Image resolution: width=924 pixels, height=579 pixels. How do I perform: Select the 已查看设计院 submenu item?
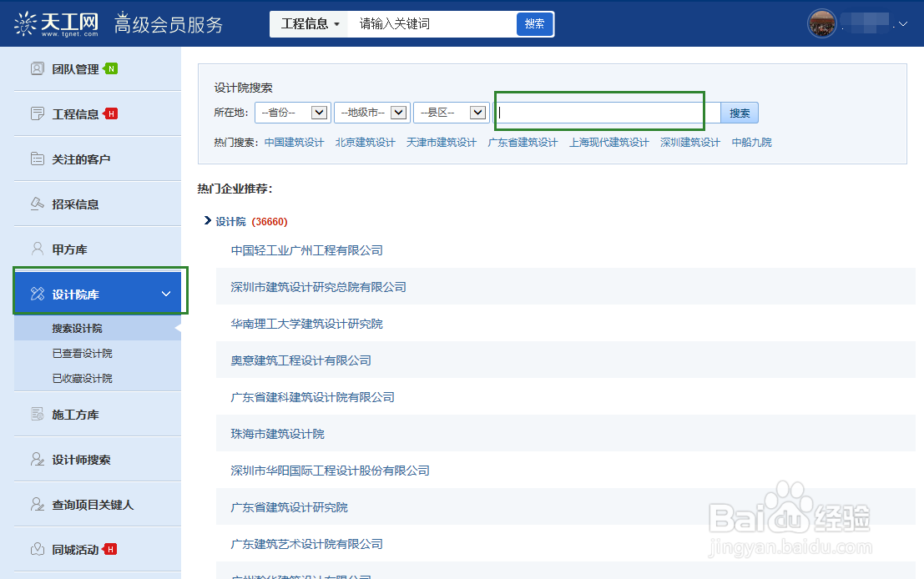pyautogui.click(x=83, y=353)
